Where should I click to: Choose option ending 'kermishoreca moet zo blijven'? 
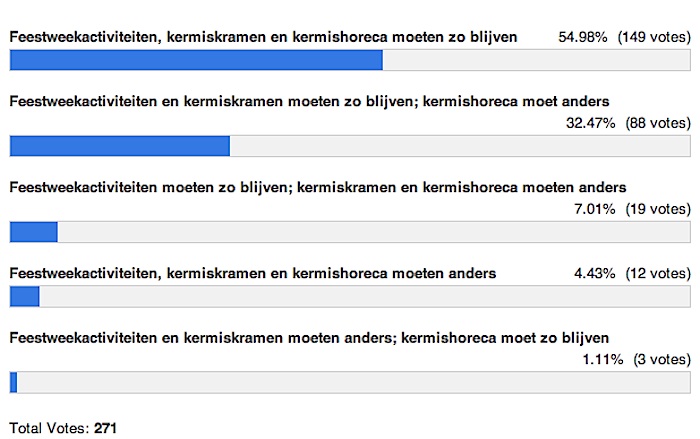point(309,337)
